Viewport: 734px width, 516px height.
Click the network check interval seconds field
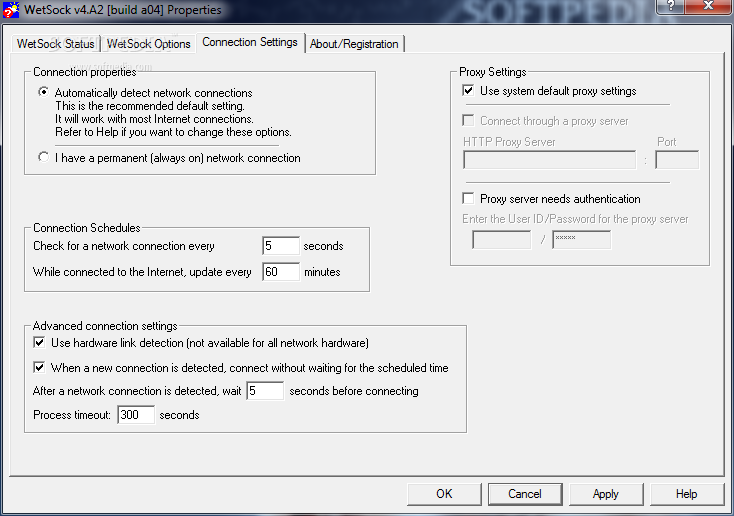pyautogui.click(x=281, y=246)
